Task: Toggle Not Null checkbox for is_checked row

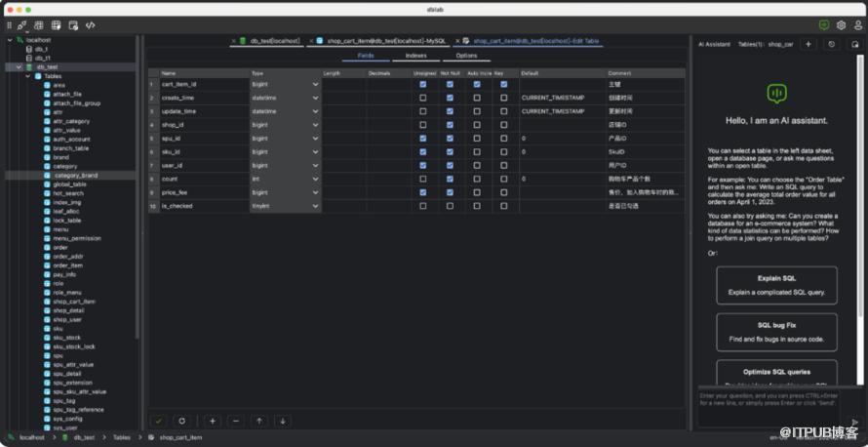Action: point(450,207)
